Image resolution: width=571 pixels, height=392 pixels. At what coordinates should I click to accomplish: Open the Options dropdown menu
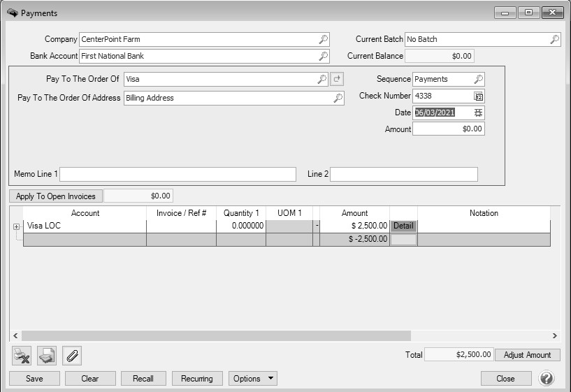253,379
